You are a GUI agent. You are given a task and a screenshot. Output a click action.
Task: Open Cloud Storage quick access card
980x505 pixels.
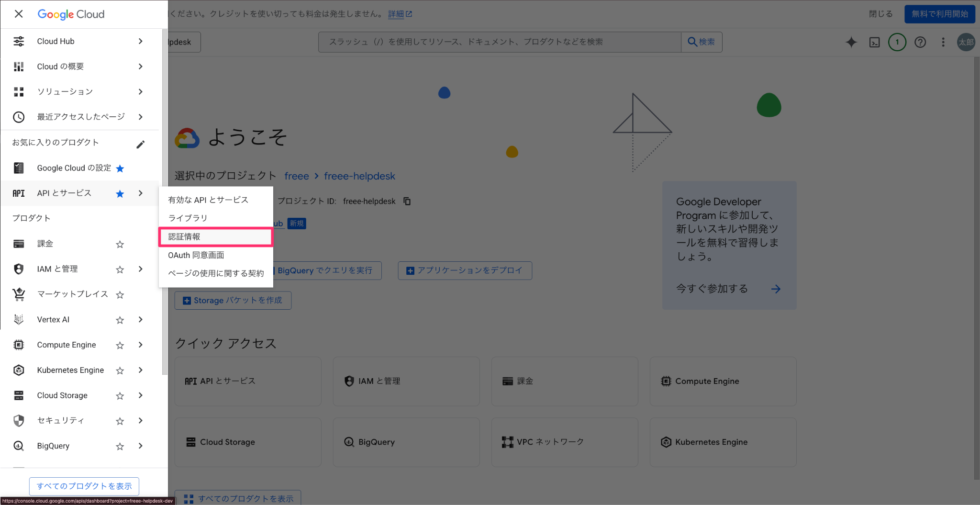point(248,442)
